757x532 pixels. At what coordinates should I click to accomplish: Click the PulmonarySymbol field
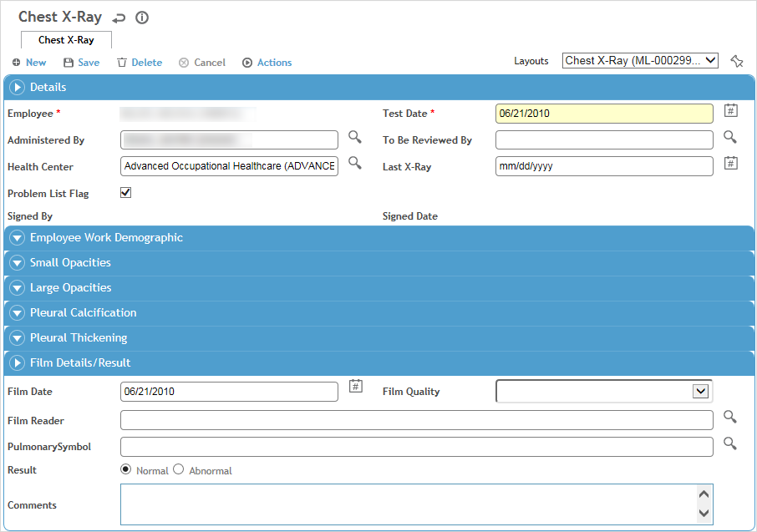[417, 447]
